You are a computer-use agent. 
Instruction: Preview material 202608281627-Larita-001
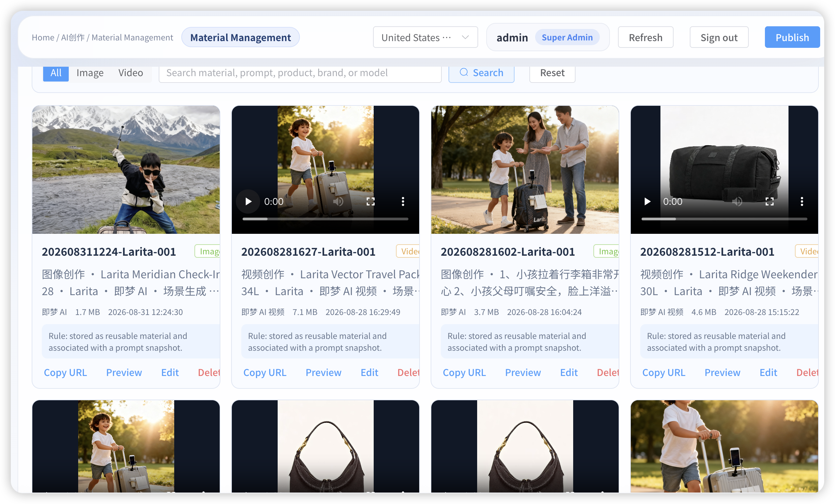[323, 372]
